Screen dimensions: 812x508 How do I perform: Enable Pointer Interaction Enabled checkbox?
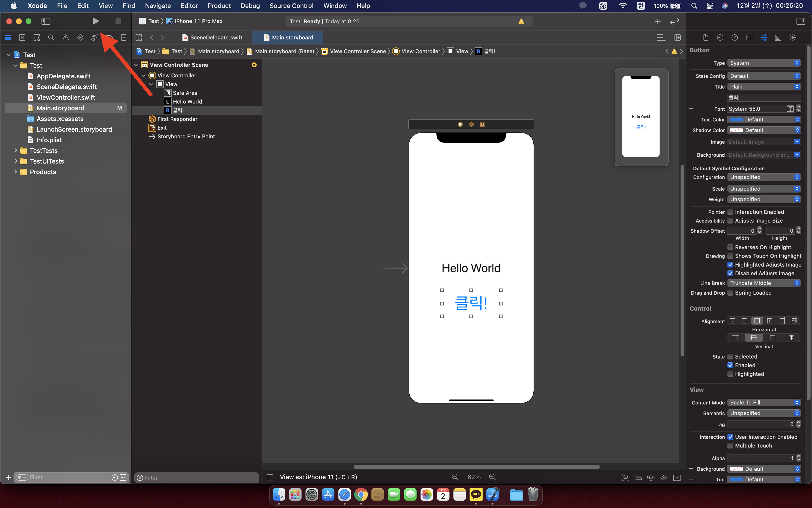pos(730,212)
